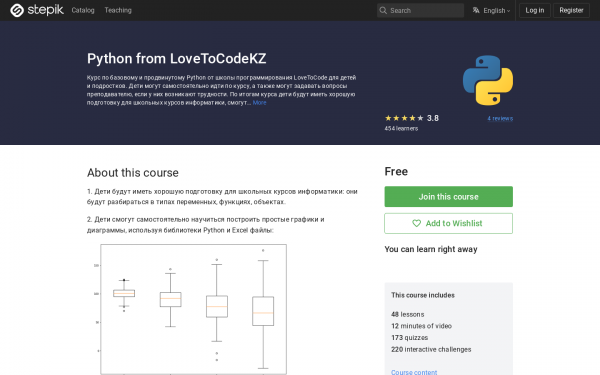Open the Course content link
The height and width of the screenshot is (375, 600).
414,372
